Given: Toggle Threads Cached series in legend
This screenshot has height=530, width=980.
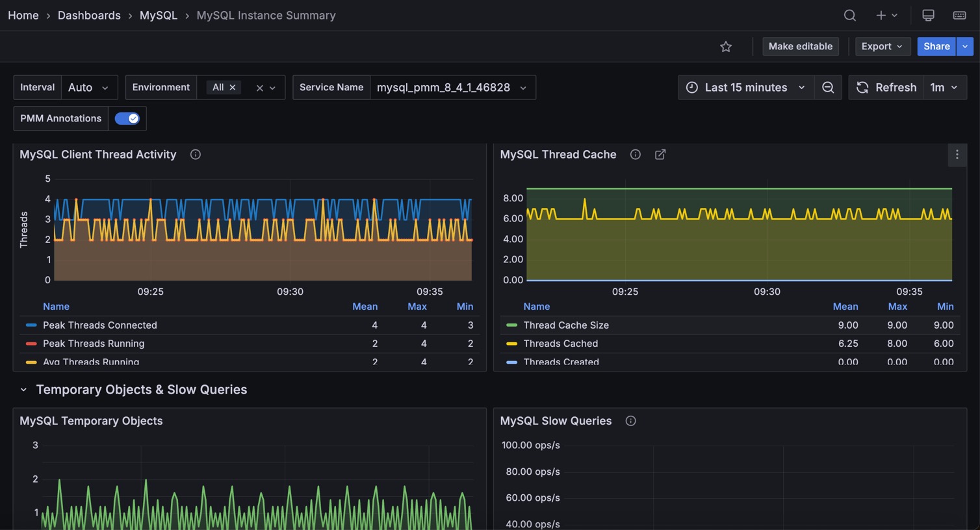Looking at the screenshot, I should pos(560,344).
